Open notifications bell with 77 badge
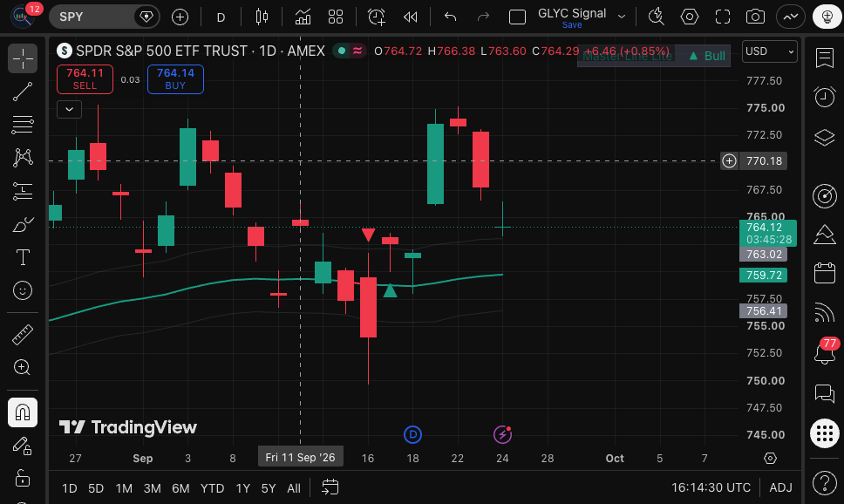The width and height of the screenshot is (844, 504). (x=825, y=351)
